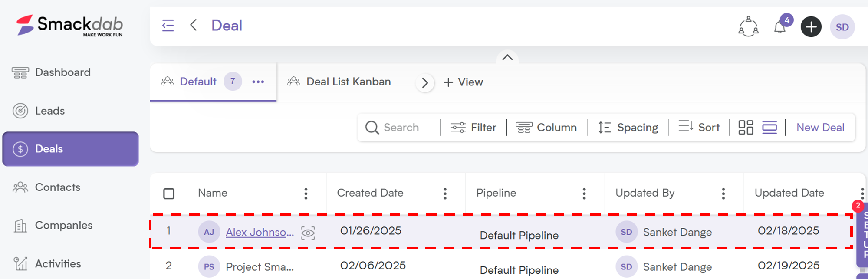Show more views with the right chevron
This screenshot has height=279, width=868.
(x=425, y=82)
